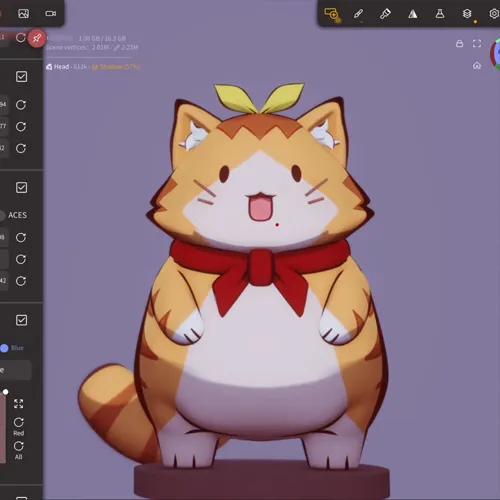Open the flask topology menu
Screen dimensions: 500x500
click(x=440, y=14)
